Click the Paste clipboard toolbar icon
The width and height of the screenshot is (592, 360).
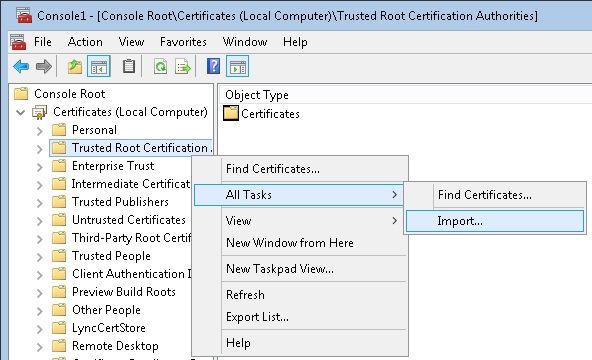click(x=129, y=66)
